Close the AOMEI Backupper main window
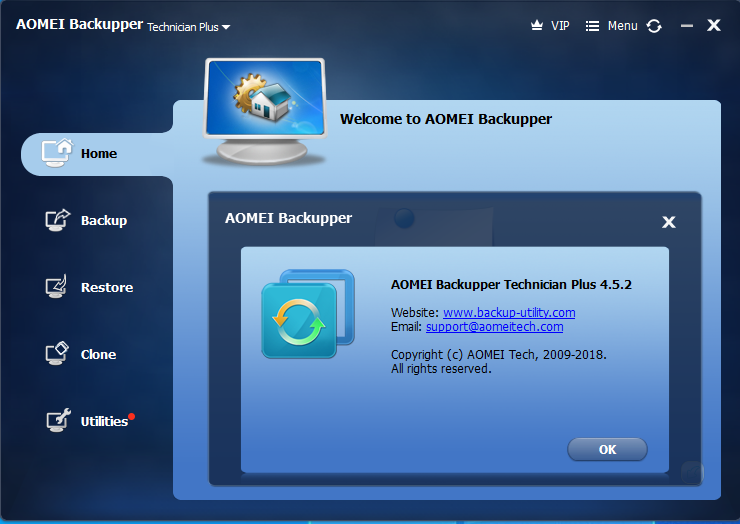Screen dimensions: 740x524 pyautogui.click(x=714, y=25)
